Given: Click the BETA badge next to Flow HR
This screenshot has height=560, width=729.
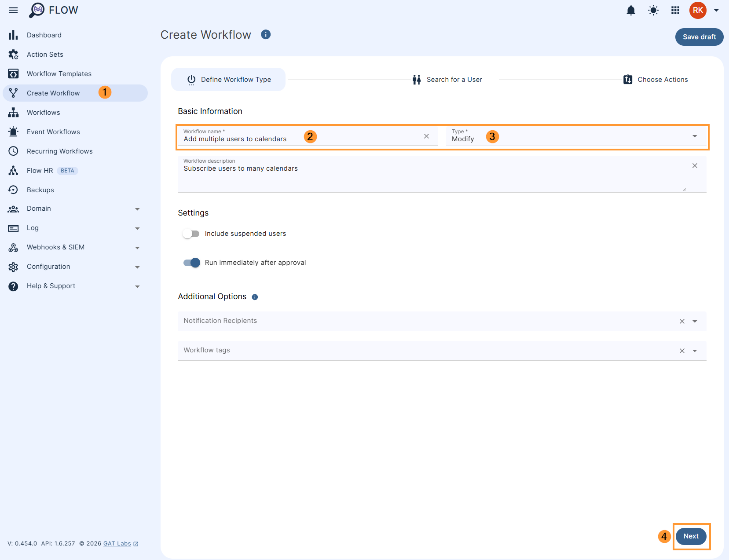Looking at the screenshot, I should pyautogui.click(x=67, y=171).
